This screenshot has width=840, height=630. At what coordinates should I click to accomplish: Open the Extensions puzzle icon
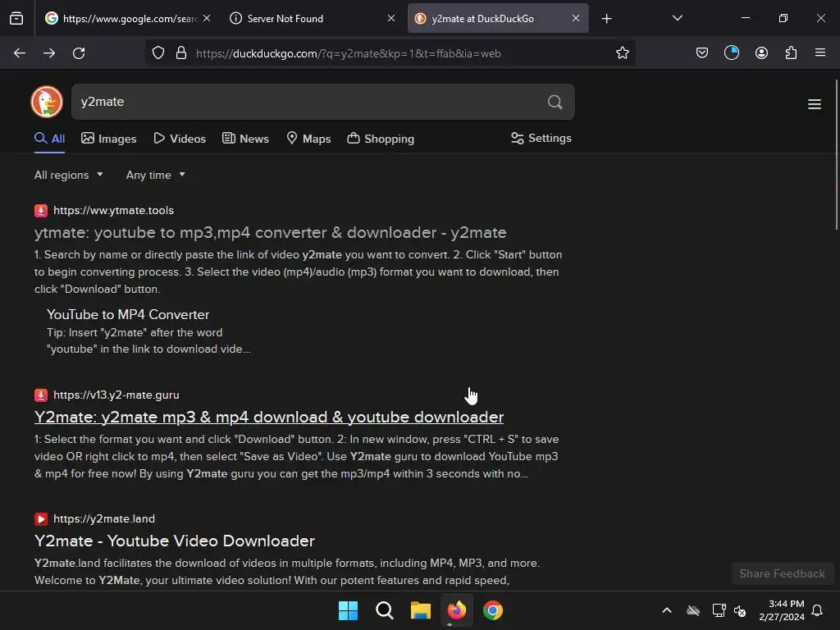click(791, 53)
